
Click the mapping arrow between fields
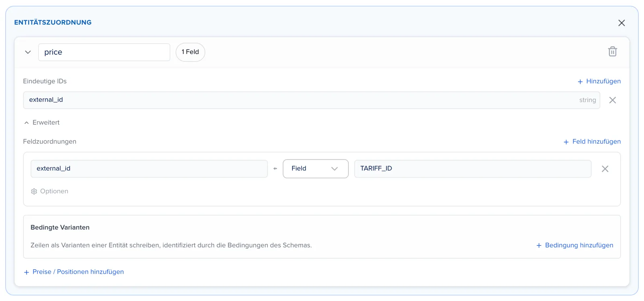click(x=275, y=169)
